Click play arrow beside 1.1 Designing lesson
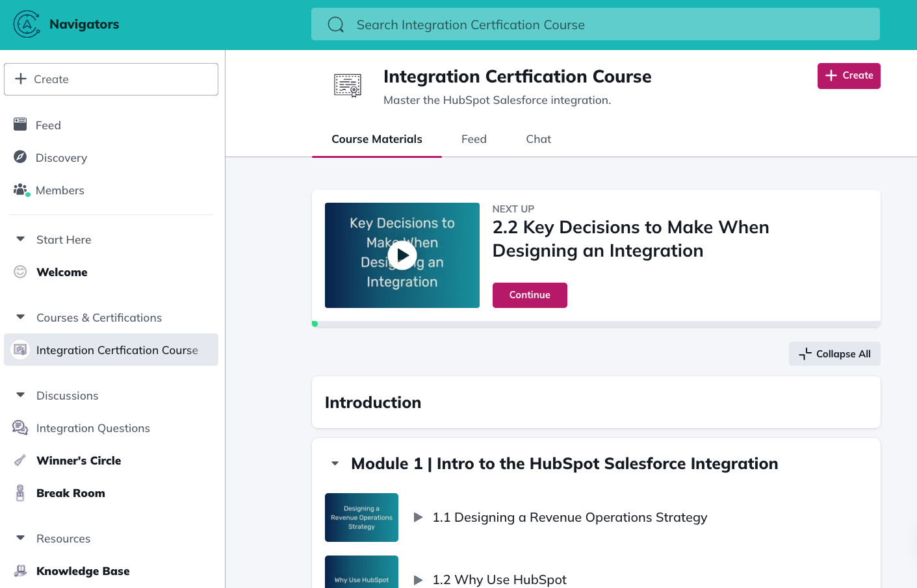The height and width of the screenshot is (588, 917). tap(419, 517)
